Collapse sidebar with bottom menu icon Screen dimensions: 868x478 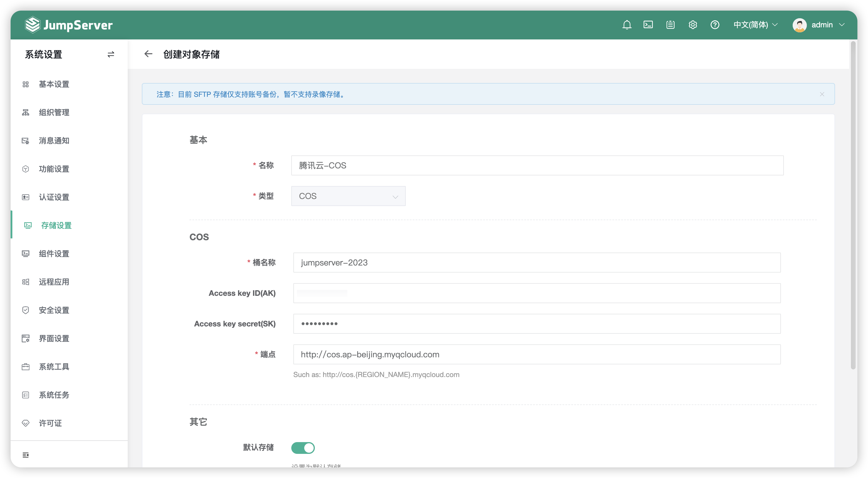click(x=26, y=455)
